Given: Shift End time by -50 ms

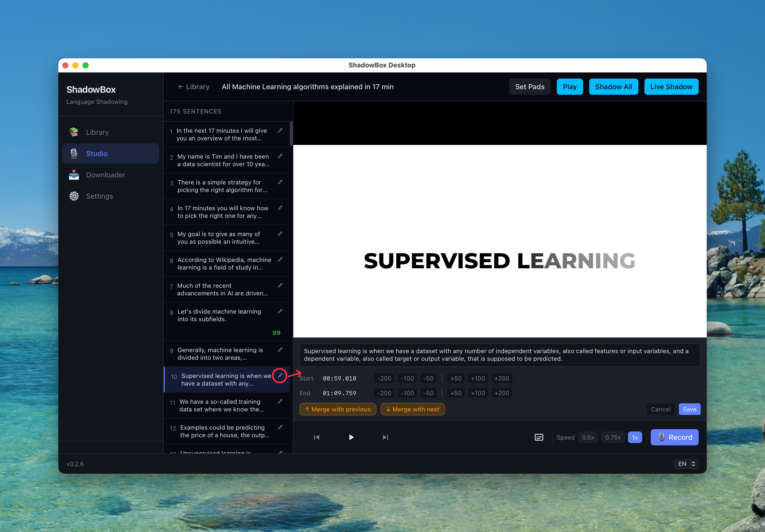Looking at the screenshot, I should [428, 393].
